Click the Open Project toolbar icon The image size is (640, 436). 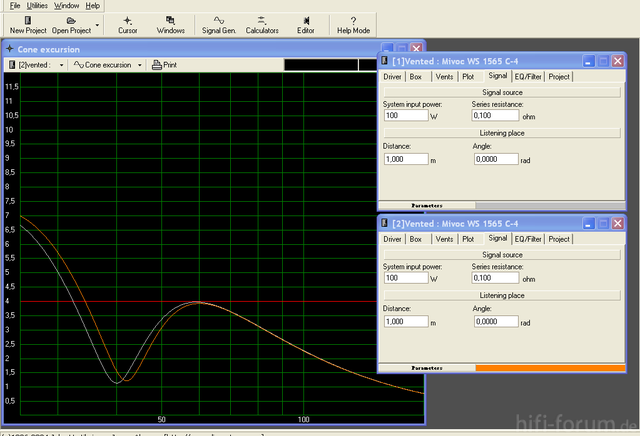pos(71,25)
